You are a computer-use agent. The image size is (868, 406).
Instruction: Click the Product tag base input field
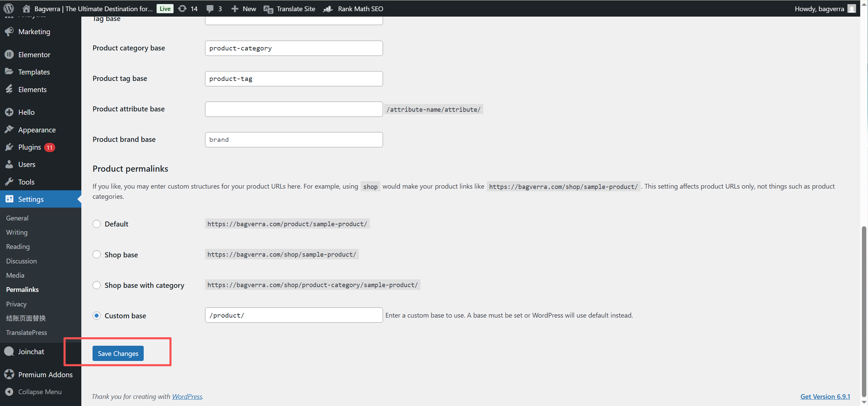tap(294, 78)
